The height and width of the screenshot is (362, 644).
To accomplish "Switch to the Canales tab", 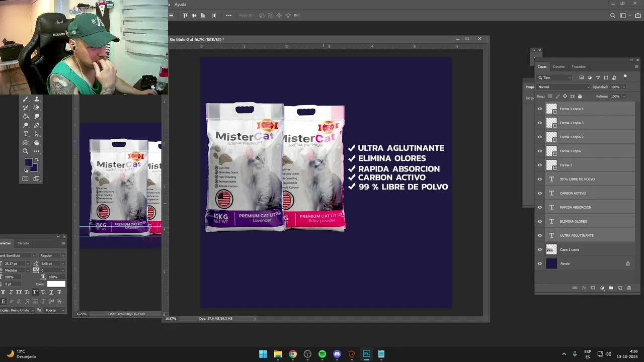I will point(558,66).
